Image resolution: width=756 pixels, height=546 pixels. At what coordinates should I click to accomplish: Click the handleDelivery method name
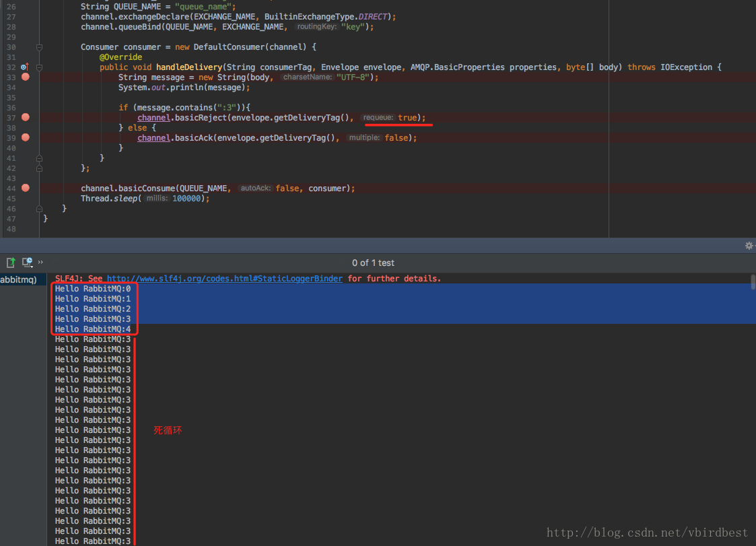point(189,67)
